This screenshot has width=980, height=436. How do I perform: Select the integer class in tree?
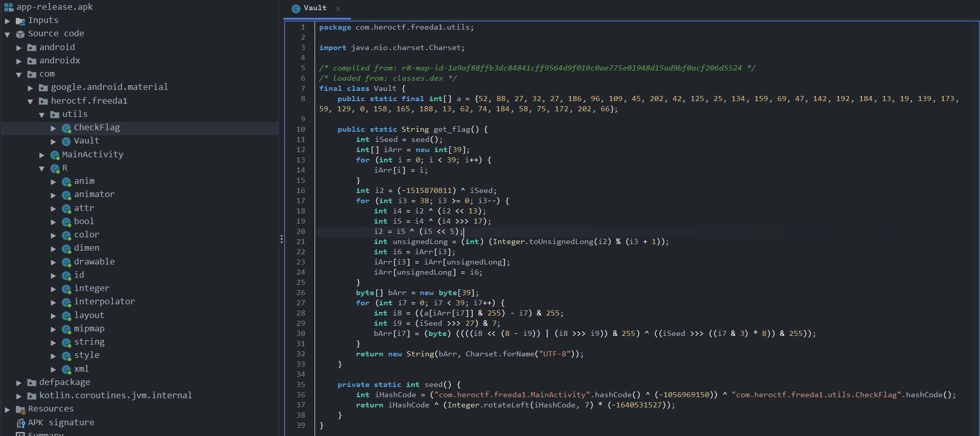tap(91, 288)
